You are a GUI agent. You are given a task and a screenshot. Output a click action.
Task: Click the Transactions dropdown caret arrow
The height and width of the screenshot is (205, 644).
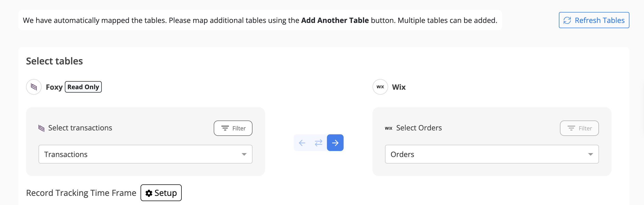[x=244, y=154]
